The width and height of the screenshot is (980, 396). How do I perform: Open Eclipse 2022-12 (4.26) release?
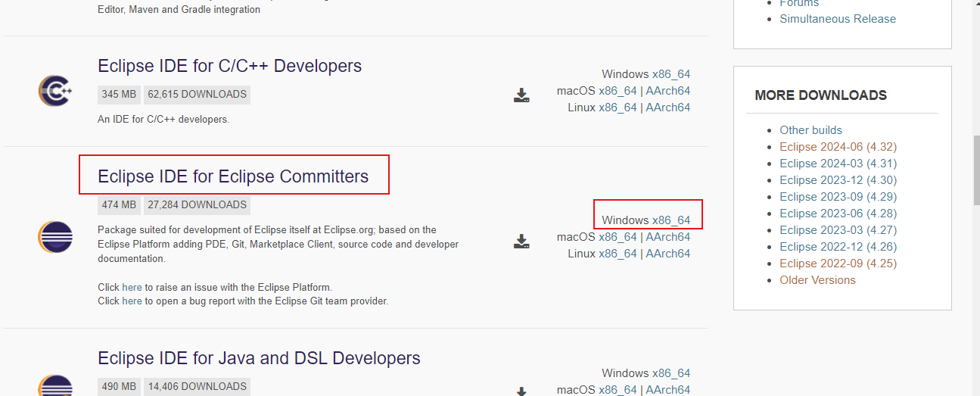click(x=838, y=247)
